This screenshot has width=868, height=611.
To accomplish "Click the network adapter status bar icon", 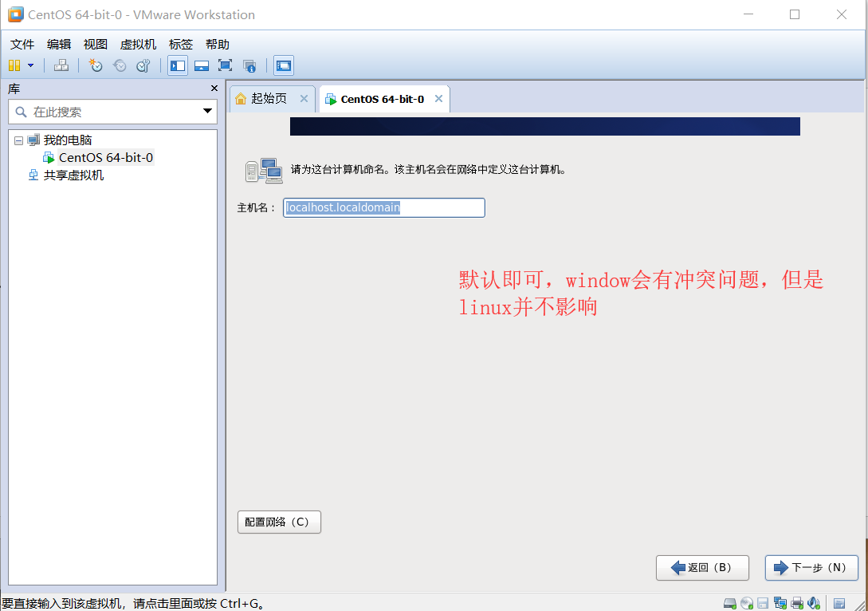I will (780, 603).
